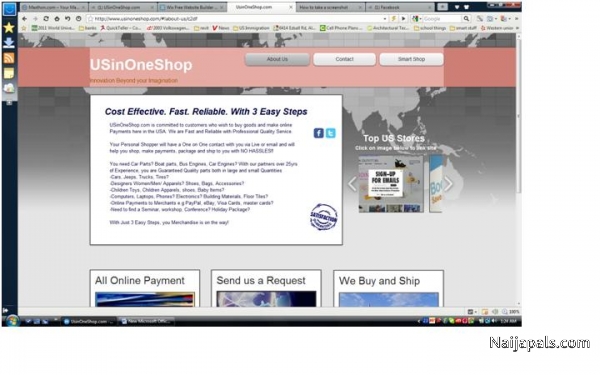600x375 pixels.
Task: Open the News bookmark
Action: coord(221,28)
